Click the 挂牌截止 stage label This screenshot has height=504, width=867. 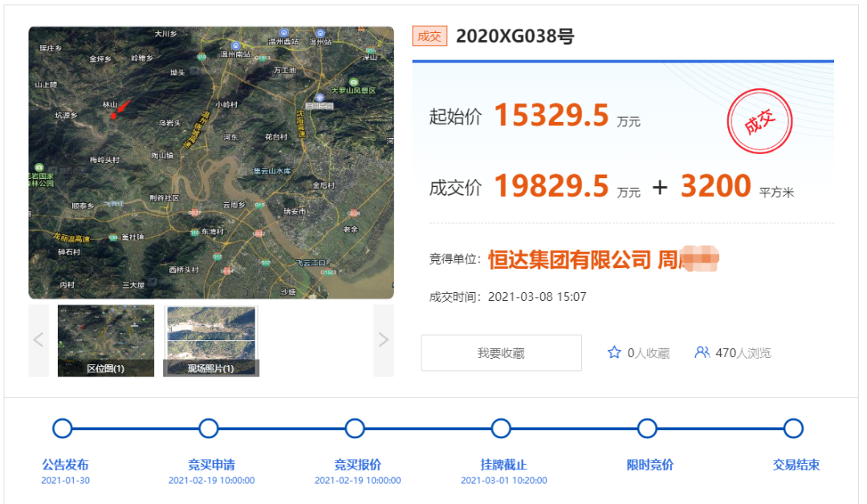pyautogui.click(x=503, y=465)
